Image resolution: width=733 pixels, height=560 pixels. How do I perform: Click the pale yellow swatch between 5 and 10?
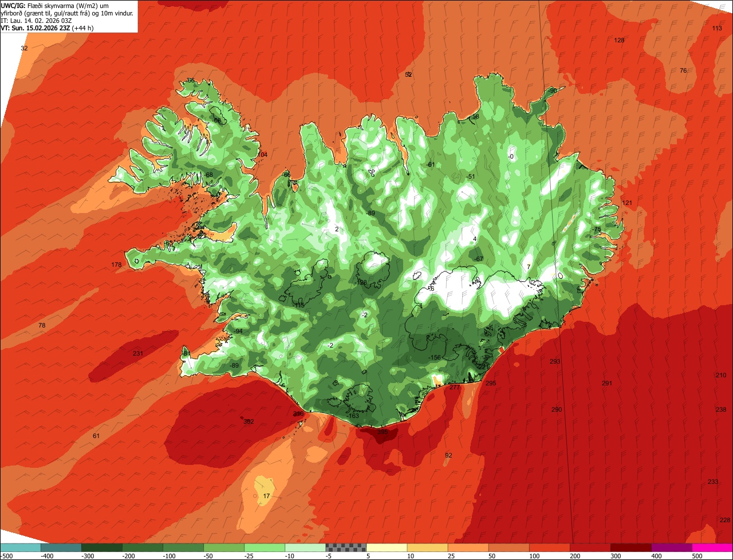(387, 547)
